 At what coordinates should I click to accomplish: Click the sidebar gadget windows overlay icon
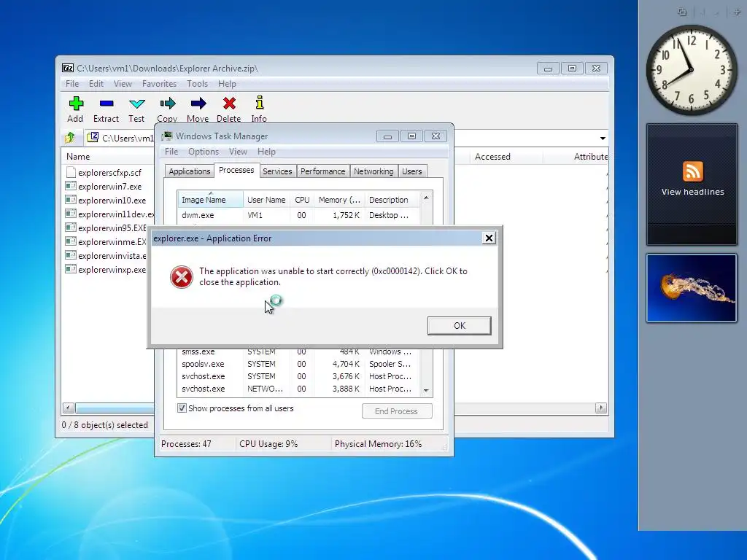(682, 12)
